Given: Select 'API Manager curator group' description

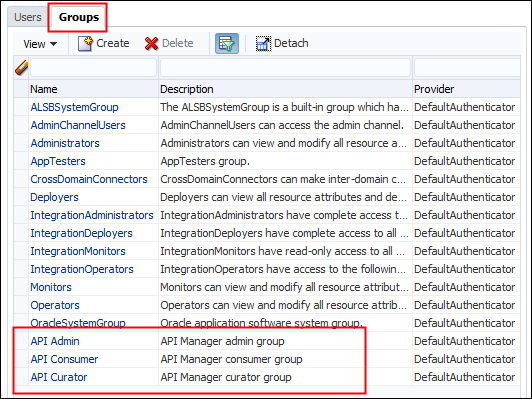Looking at the screenshot, I should click(x=226, y=377).
